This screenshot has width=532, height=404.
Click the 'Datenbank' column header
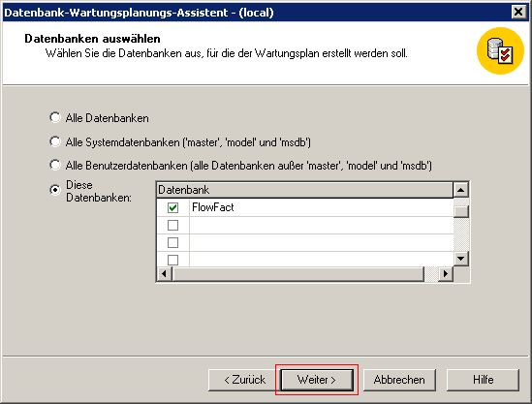click(304, 190)
